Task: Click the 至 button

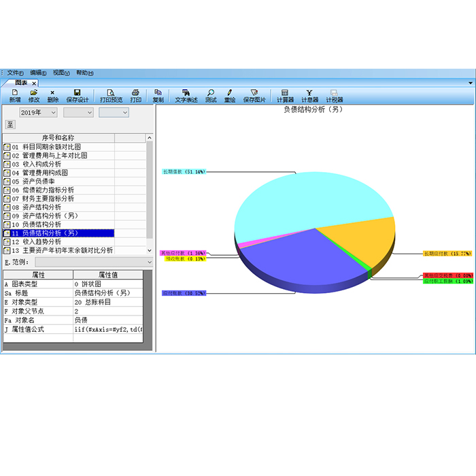Action: [10, 124]
